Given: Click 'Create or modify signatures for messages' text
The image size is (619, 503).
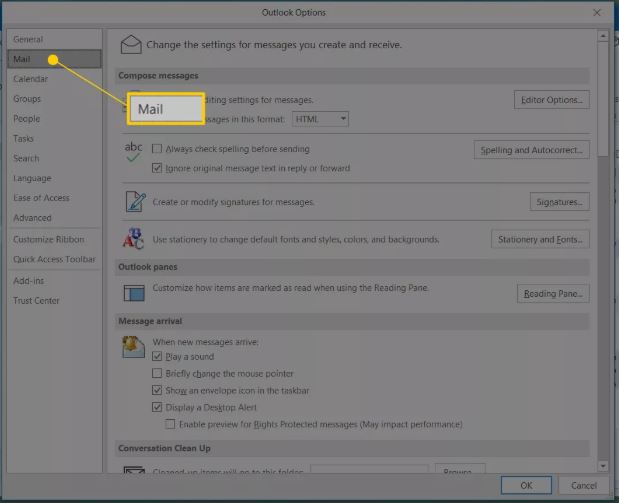Looking at the screenshot, I should click(233, 202).
